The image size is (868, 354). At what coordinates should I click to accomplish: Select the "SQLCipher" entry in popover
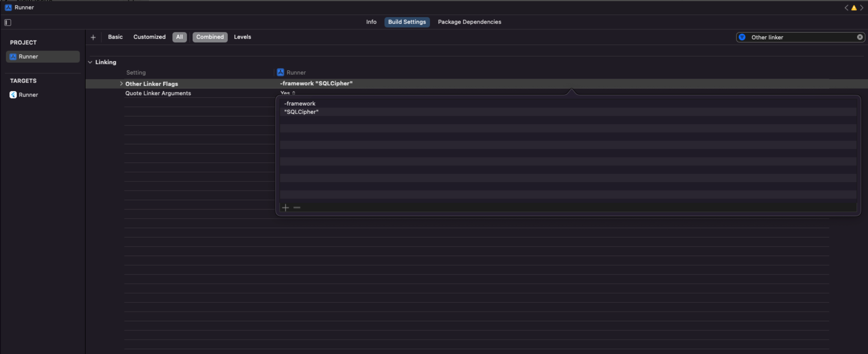(x=568, y=112)
